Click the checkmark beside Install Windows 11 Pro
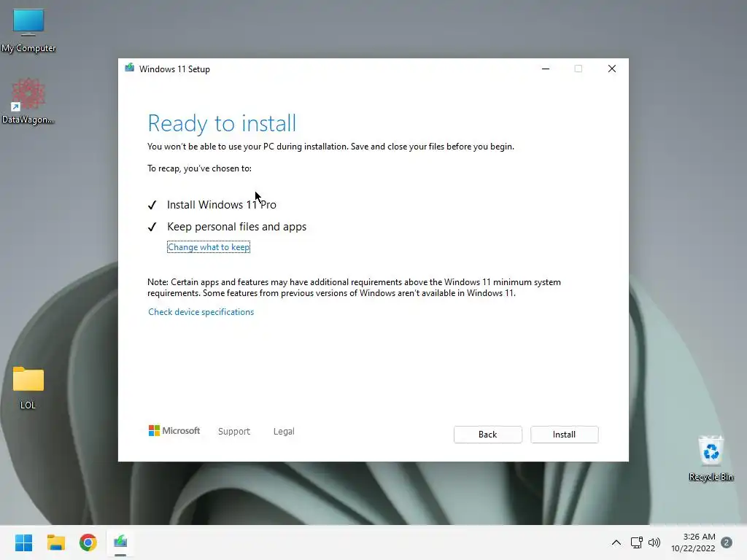This screenshot has width=747, height=560. (152, 205)
